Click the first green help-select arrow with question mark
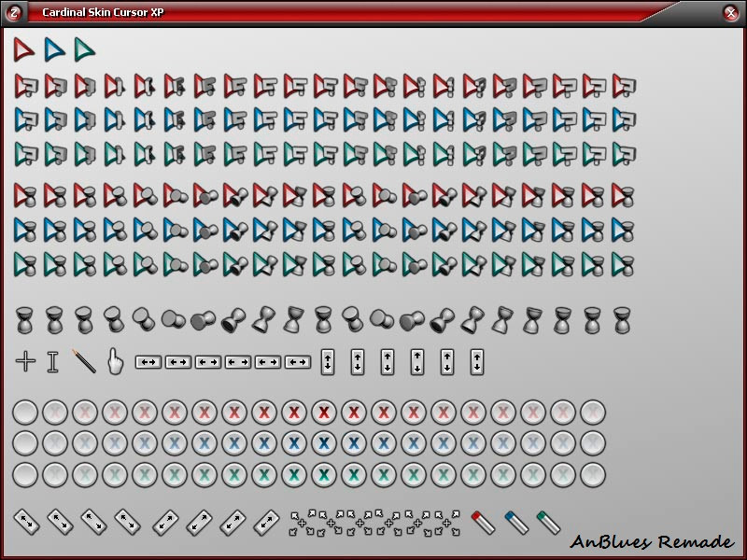Image resolution: width=747 pixels, height=560 pixels. 26,154
